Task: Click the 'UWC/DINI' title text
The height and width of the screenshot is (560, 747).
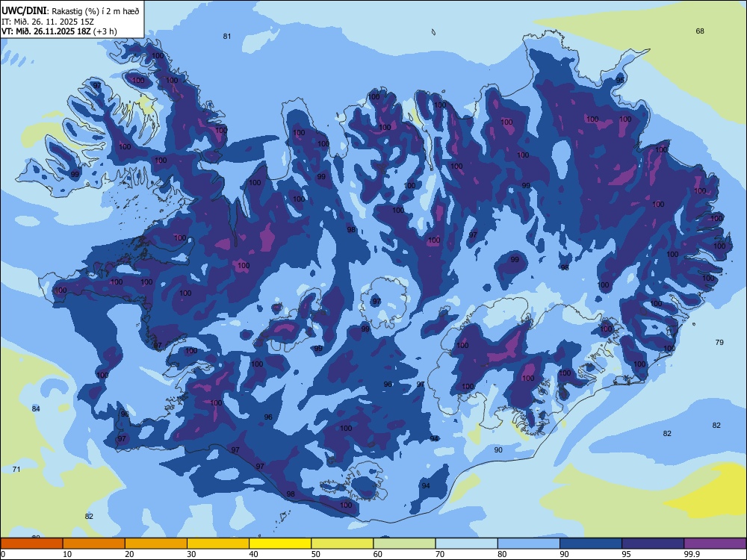Action: point(25,11)
